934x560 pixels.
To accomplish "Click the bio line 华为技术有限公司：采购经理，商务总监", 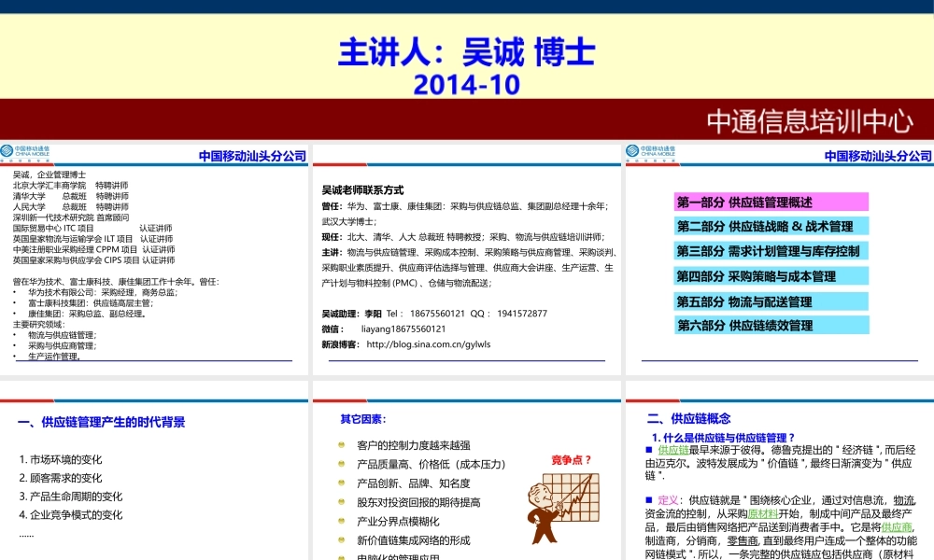I will pyautogui.click(x=103, y=293).
